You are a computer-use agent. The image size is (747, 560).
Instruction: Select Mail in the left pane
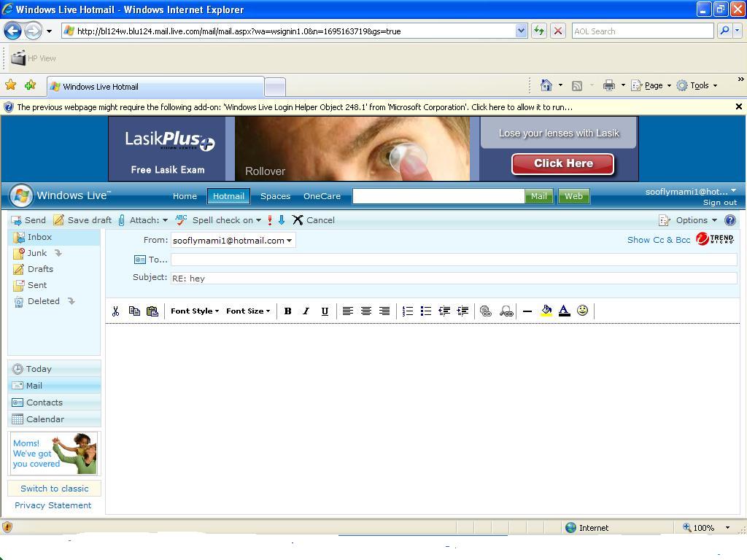point(54,386)
